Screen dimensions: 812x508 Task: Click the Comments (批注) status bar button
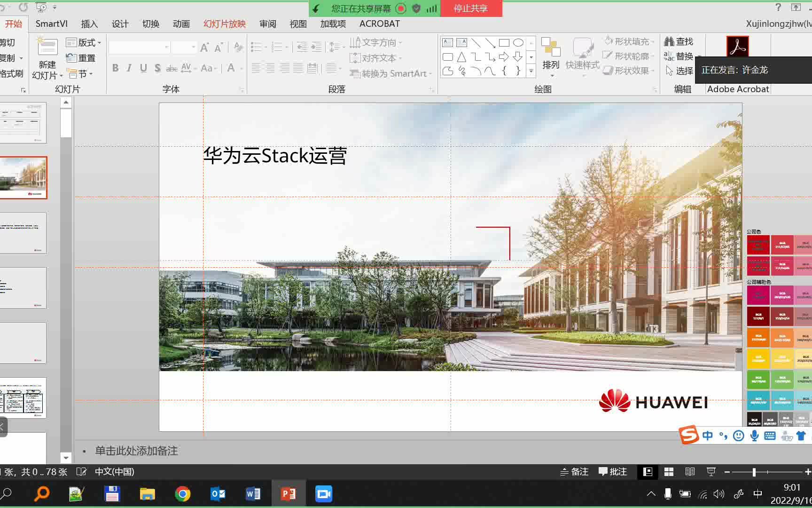613,472
